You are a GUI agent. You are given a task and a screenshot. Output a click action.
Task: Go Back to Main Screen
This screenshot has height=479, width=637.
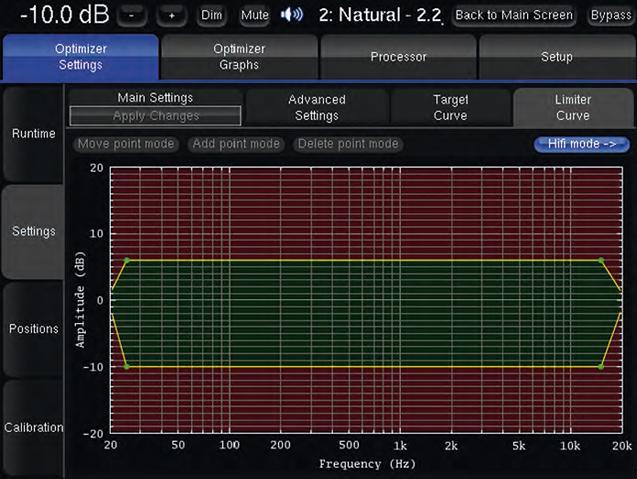coord(514,16)
